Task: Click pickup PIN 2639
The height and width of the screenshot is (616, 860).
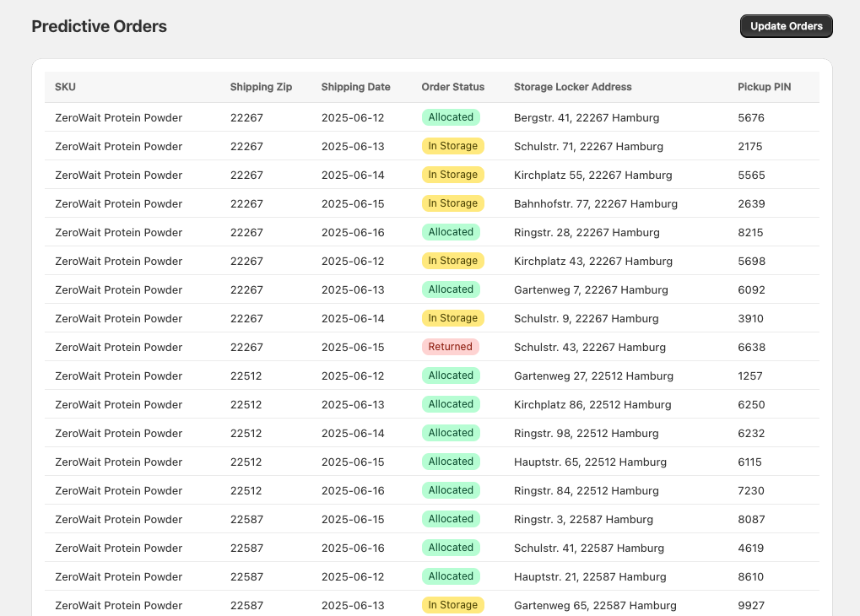Action: tap(751, 203)
